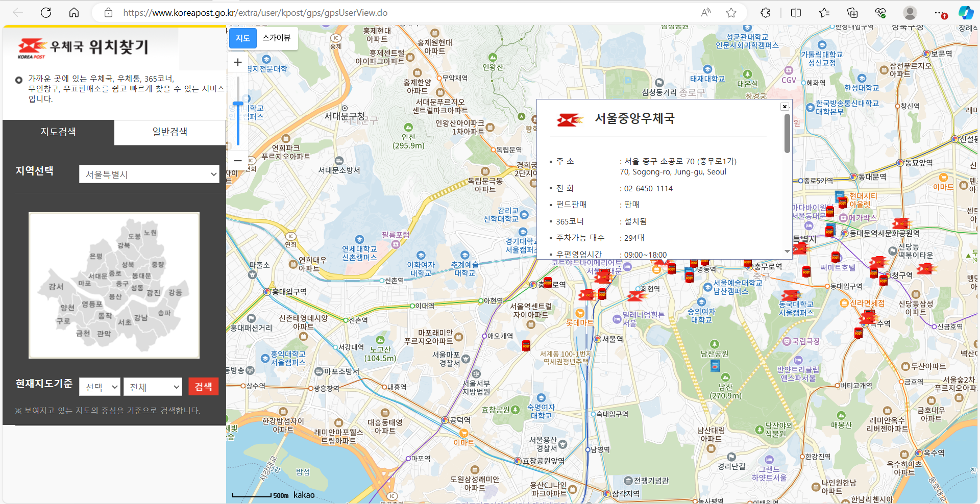Launch Copilot sidebar
The width and height of the screenshot is (980, 504).
[966, 13]
